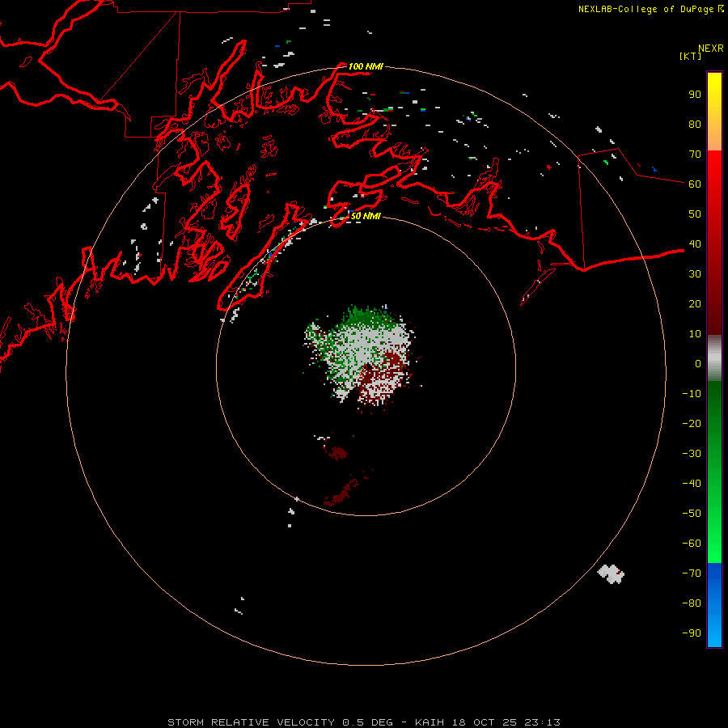Click the 40 value on the velocity scale
Screen dimensions: 728x728
coord(695,243)
